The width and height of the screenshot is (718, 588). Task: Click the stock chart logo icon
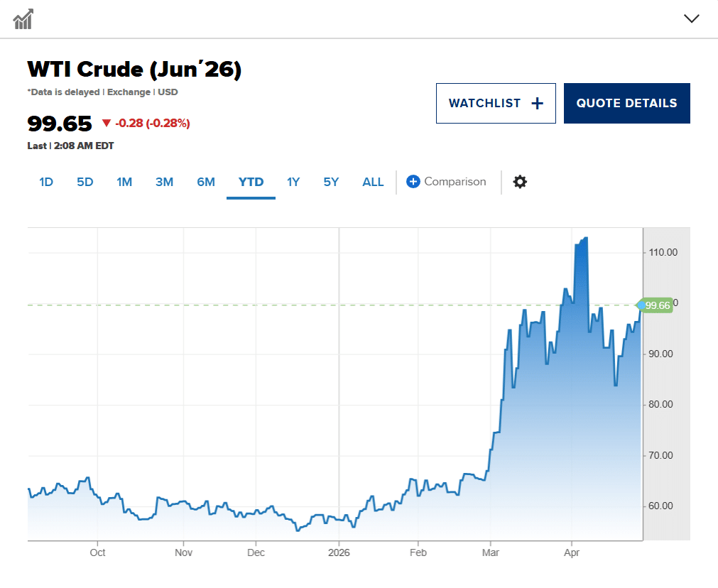pos(23,18)
